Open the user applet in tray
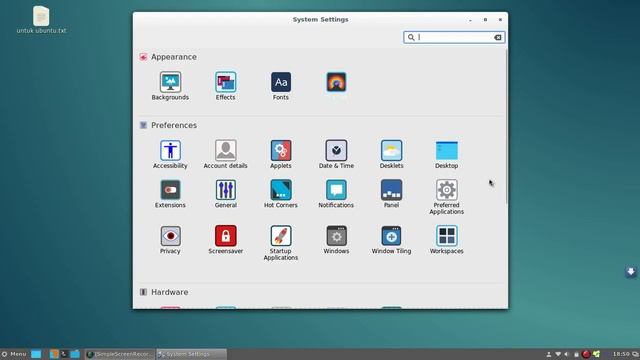640x360 pixels. (x=549, y=354)
